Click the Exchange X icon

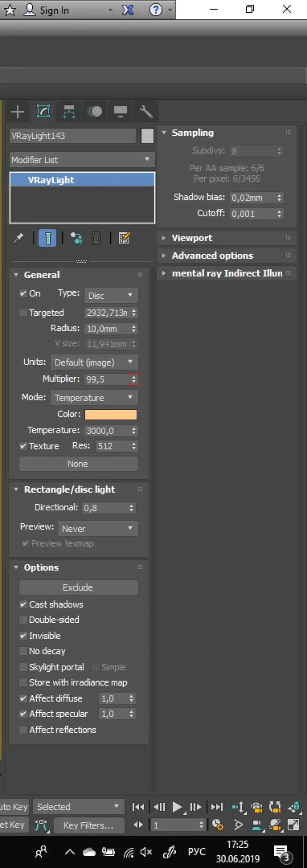point(127,10)
